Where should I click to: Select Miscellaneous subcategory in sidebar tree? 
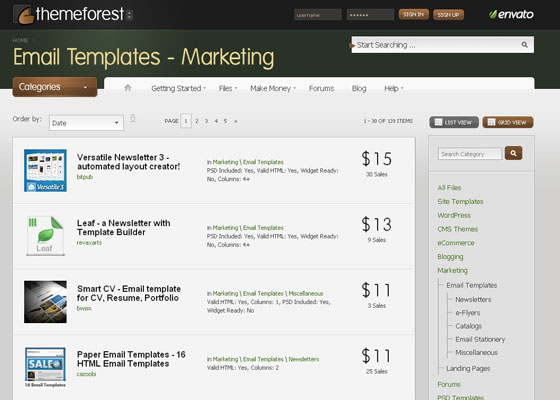click(x=476, y=352)
